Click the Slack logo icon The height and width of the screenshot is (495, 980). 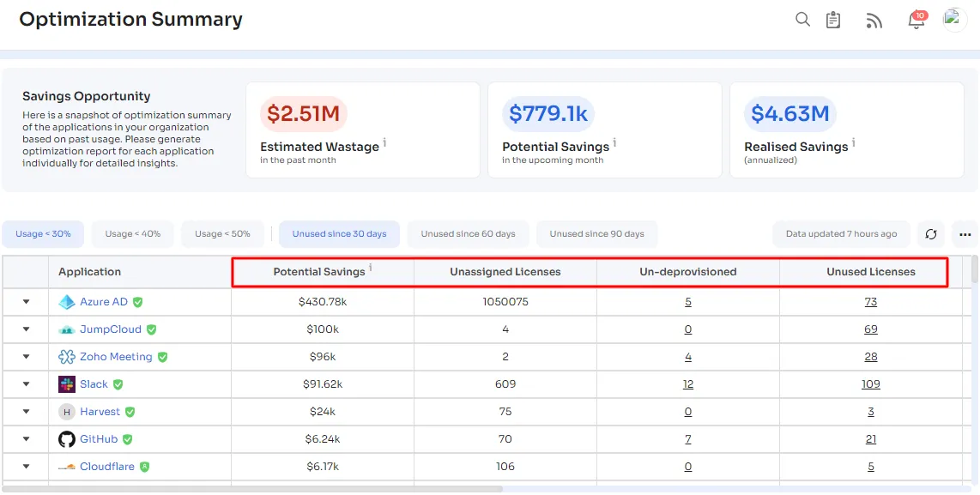[67, 384]
